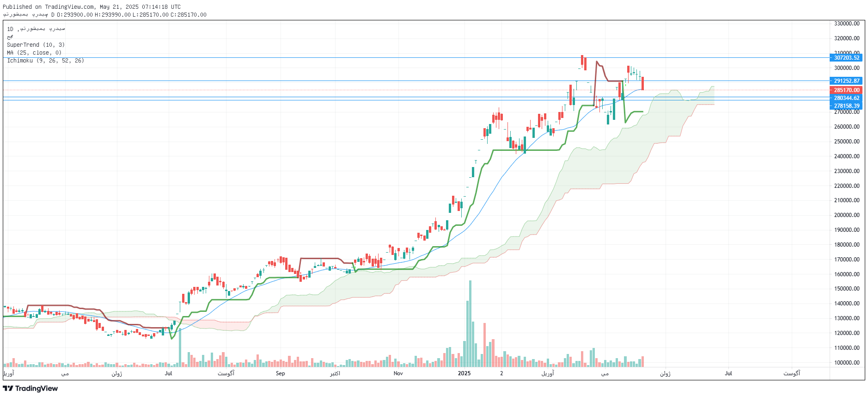Click the 291252.87 price level label
Screen dimensions: 868x397
tap(846, 81)
